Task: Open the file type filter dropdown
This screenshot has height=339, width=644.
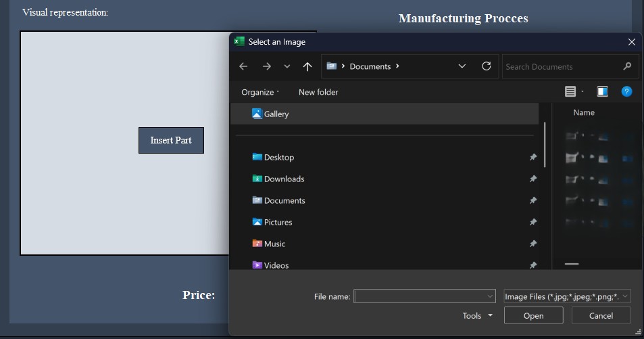Action: point(567,296)
